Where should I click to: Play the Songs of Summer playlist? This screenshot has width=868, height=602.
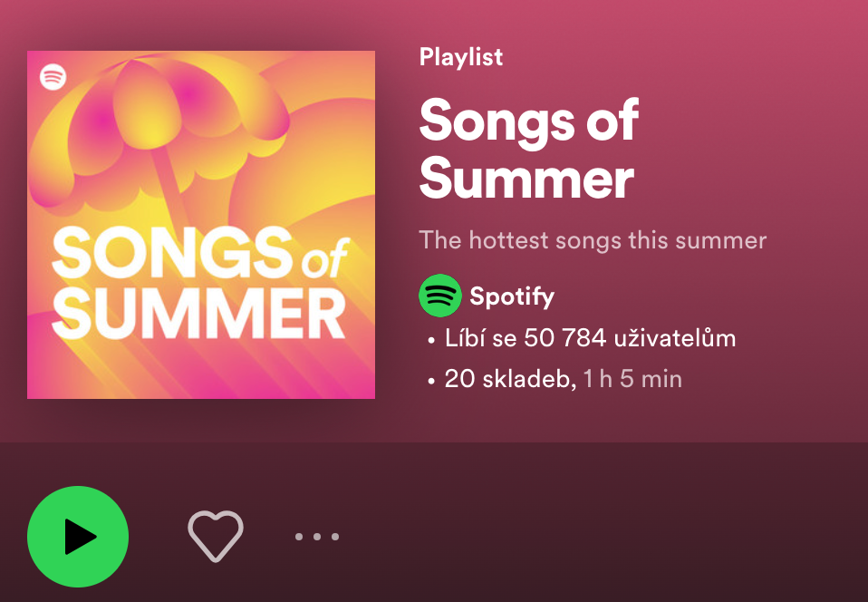tap(78, 536)
